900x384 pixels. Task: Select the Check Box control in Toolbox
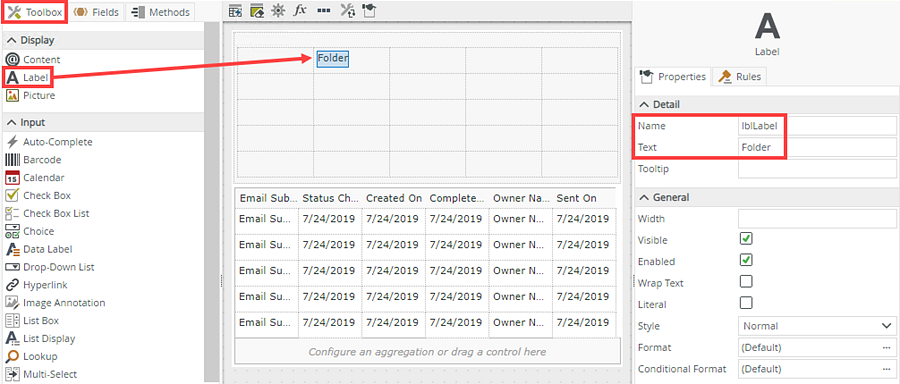(38, 195)
